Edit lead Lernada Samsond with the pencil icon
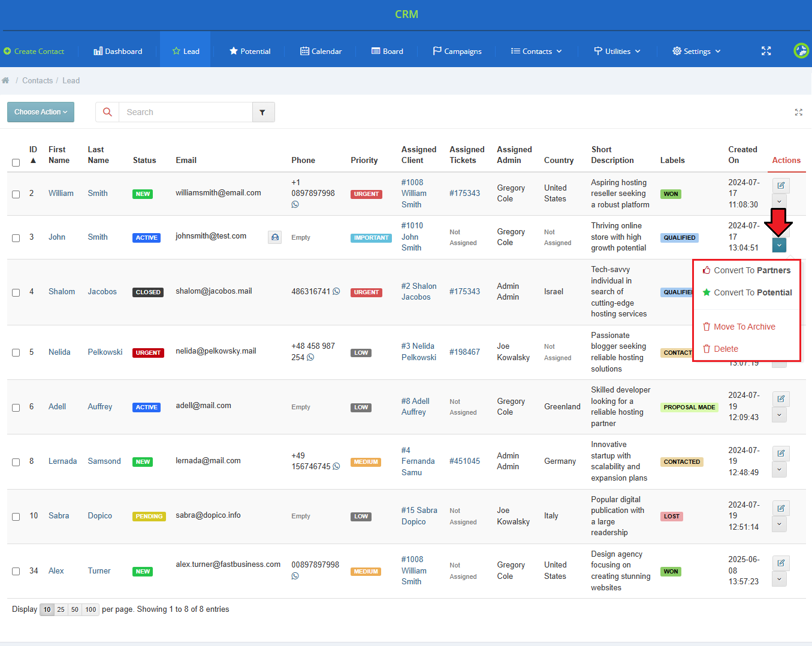 pos(781,453)
